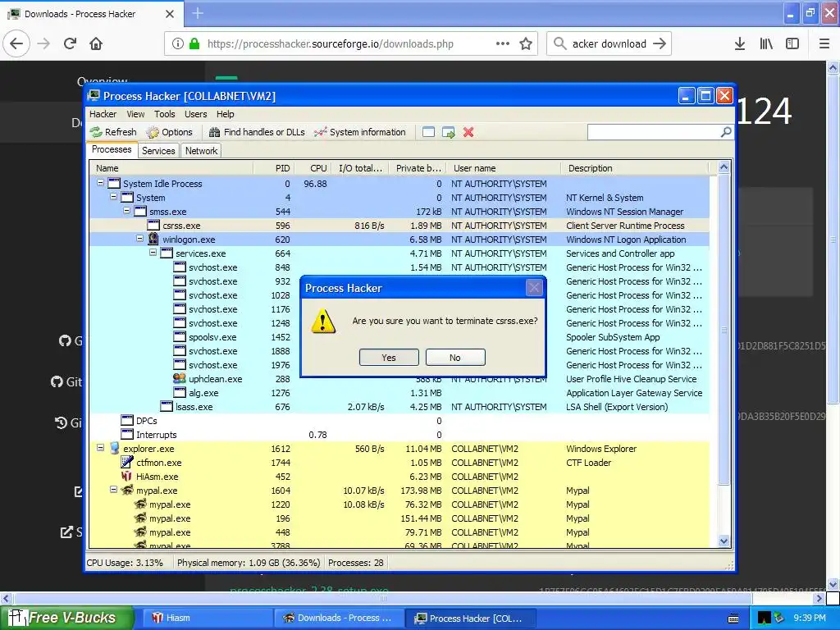The width and height of the screenshot is (840, 630).
Task: Sort by the PID column header
Action: pyautogui.click(x=274, y=168)
